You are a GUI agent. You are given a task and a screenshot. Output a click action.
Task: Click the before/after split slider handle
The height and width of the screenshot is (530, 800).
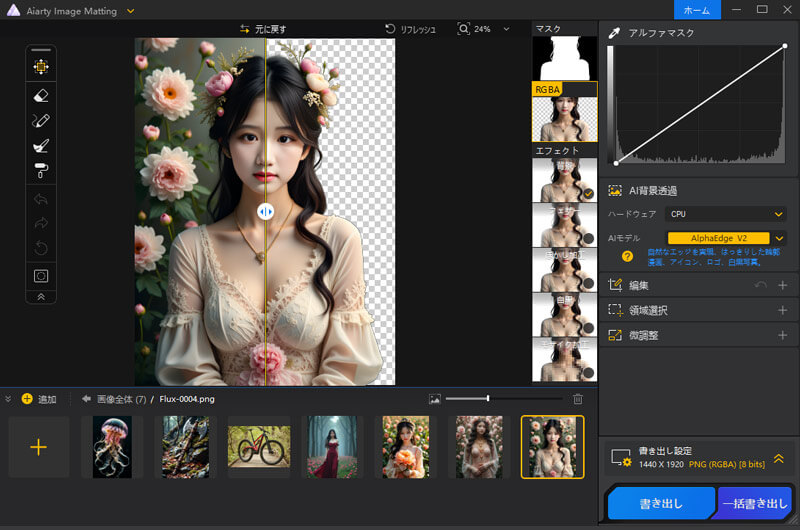point(265,211)
